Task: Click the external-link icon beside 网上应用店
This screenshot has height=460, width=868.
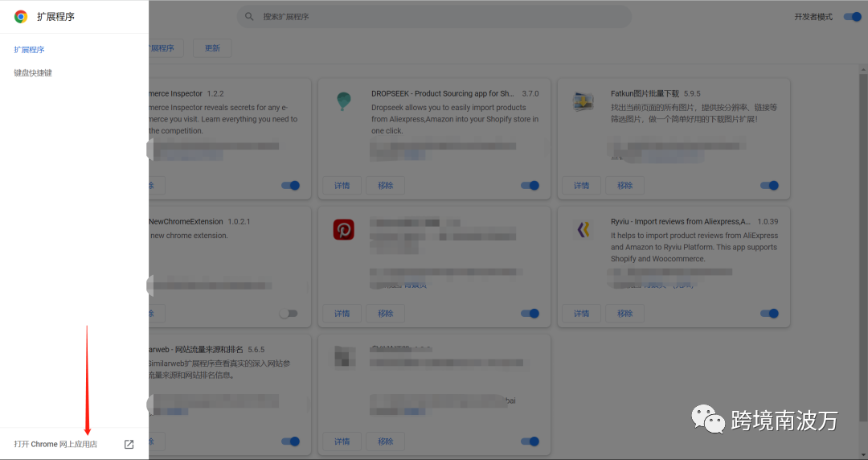Action: click(129, 444)
